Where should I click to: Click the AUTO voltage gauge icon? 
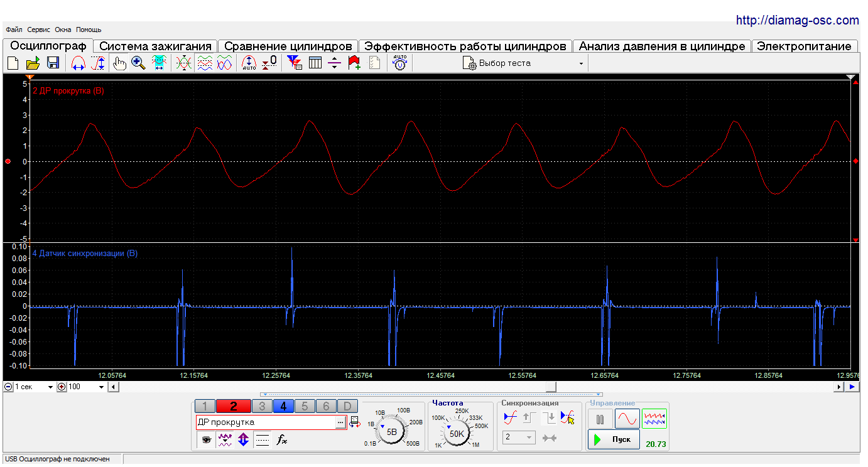[x=399, y=63]
